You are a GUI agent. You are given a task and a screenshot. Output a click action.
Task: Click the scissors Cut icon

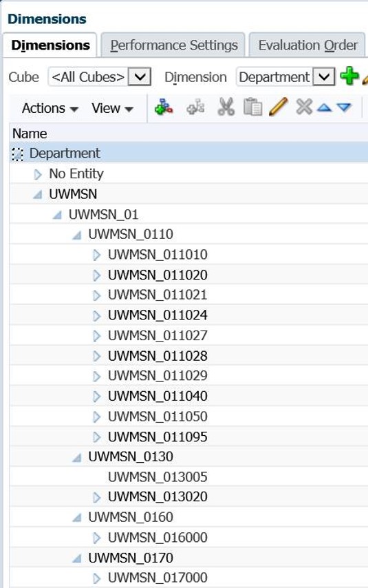coord(226,107)
